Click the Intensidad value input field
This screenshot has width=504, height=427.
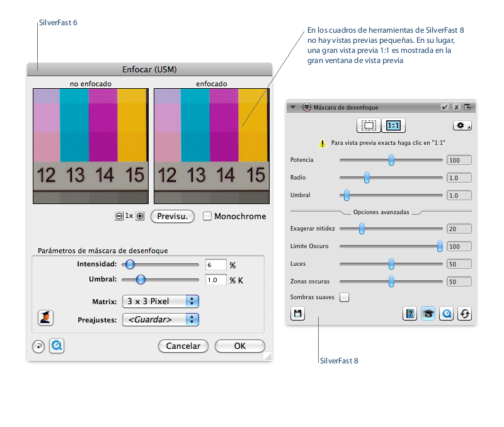tap(215, 265)
